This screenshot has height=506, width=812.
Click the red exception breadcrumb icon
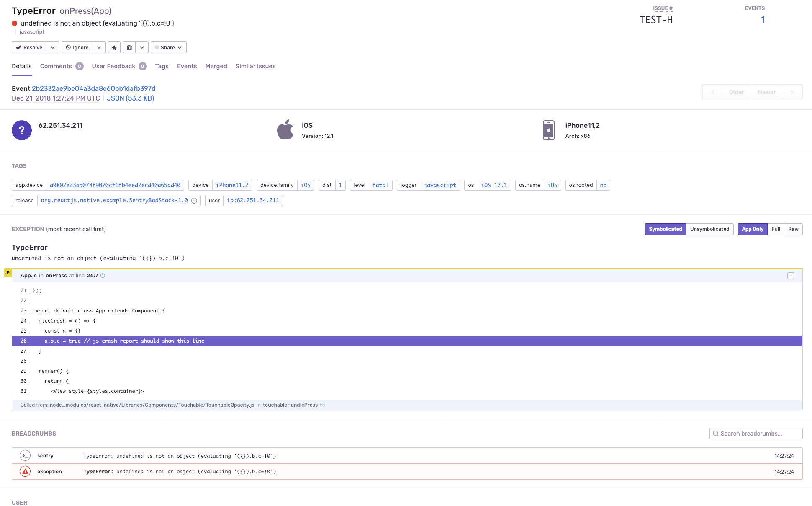[25, 472]
